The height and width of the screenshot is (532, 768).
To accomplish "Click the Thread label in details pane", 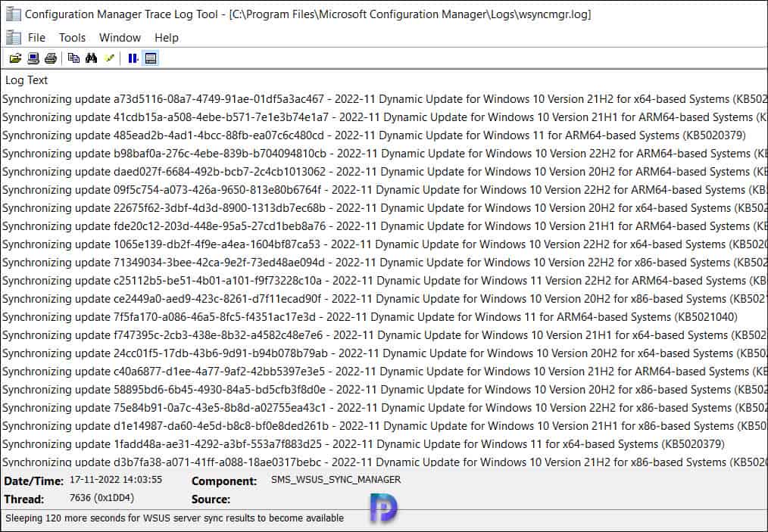I will pos(24,499).
